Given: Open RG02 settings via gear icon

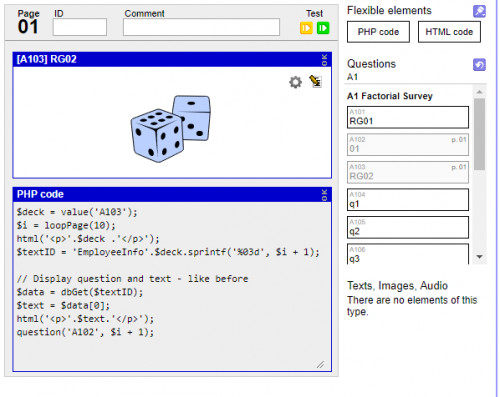Looking at the screenshot, I should coord(295,82).
